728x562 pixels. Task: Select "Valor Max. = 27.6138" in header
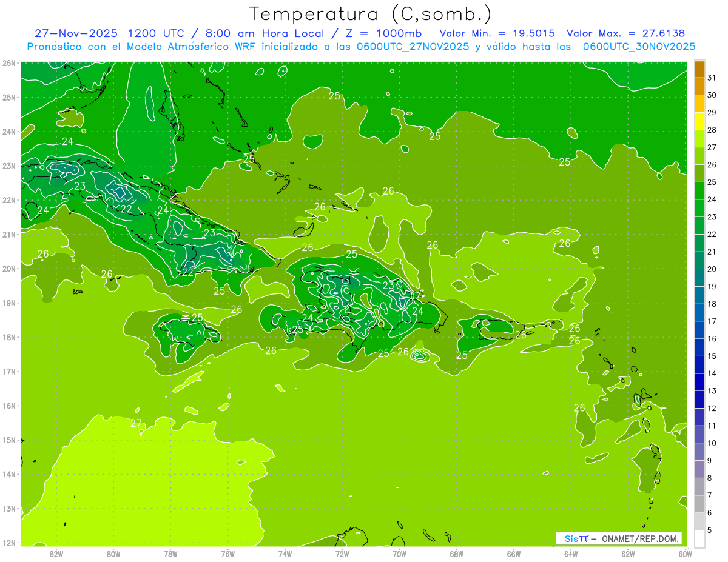[625, 33]
